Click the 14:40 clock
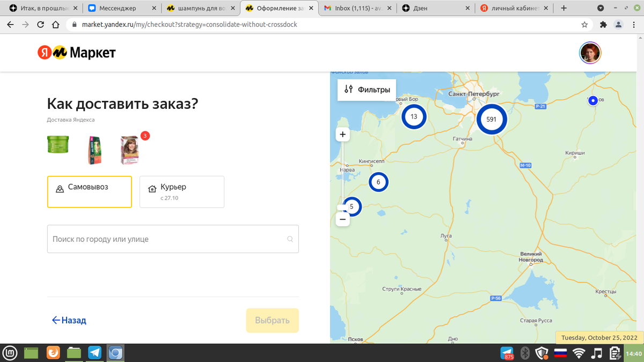This screenshot has height=362, width=644. click(634, 353)
